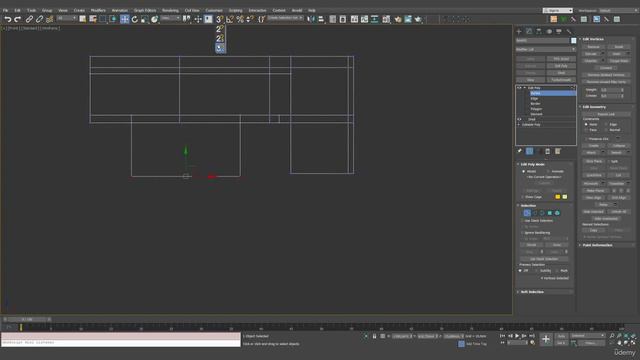Toggle the Show Cage checkbox
Image resolution: width=640 pixels, height=360 pixels.
pos(522,197)
